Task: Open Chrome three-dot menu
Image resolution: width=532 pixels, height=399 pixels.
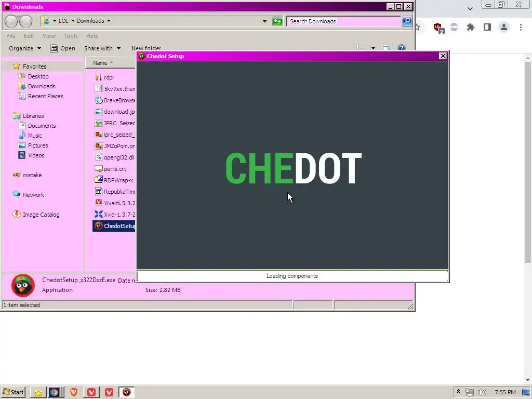Action: (x=521, y=27)
